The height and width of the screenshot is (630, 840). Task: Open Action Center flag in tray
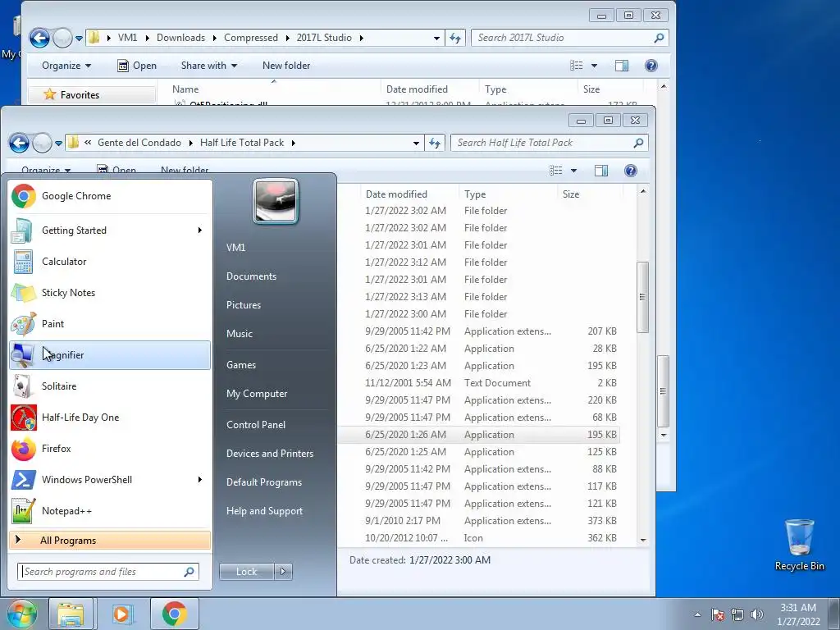(718, 614)
